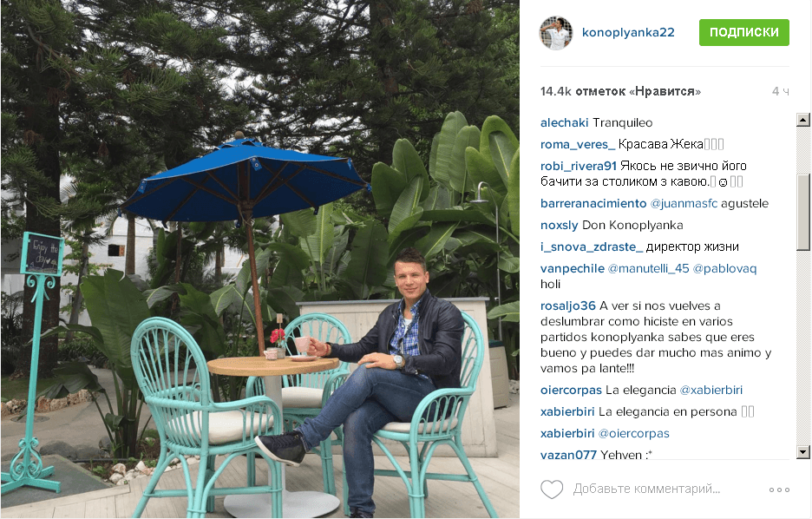
Task: Click the @xabierbiri mention in oiercorpas comment
Action: coord(711,390)
